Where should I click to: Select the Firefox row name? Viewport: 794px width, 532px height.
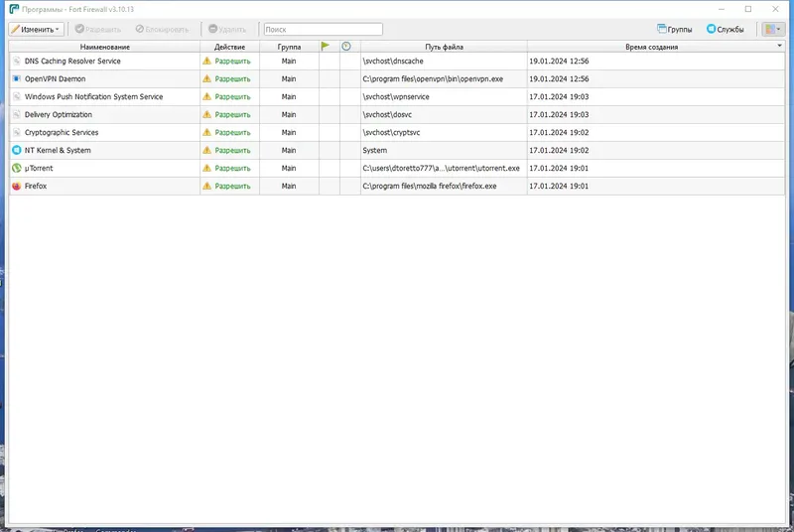coord(36,186)
